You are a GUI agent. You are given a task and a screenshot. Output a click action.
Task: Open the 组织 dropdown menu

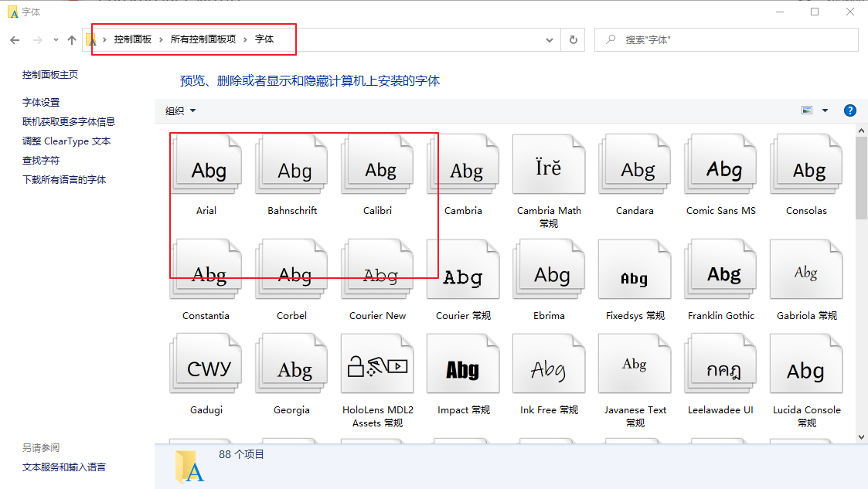point(180,110)
